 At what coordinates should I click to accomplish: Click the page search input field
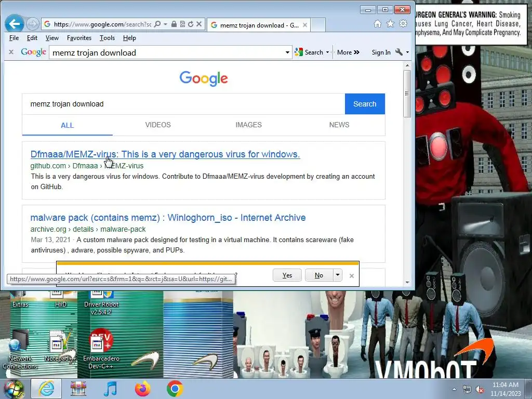(x=183, y=104)
